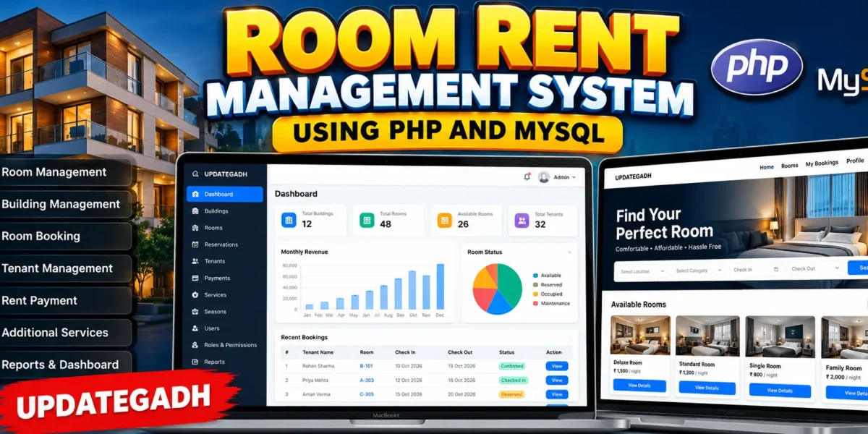This screenshot has height=434, width=868.
Task: Click the Users icon in the sidebar
Action: tap(195, 328)
